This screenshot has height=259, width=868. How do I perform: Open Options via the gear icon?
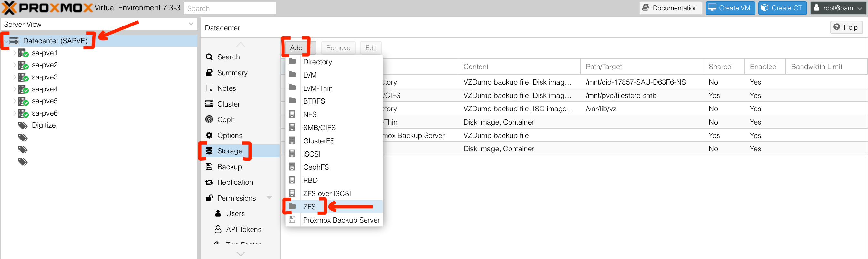pos(209,135)
